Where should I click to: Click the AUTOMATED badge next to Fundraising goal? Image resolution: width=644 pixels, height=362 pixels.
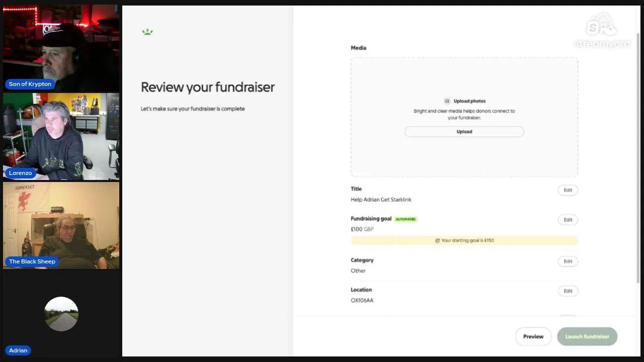[x=406, y=219]
